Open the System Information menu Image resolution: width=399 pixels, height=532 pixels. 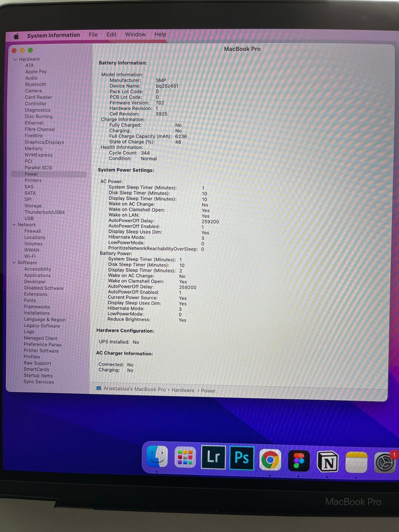tap(54, 35)
